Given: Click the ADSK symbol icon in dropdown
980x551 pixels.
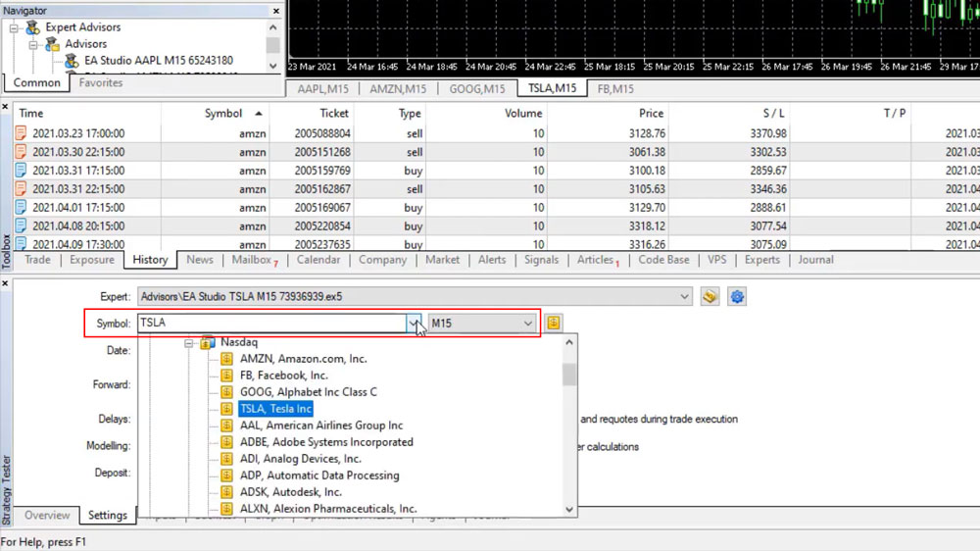Looking at the screenshot, I should (227, 492).
